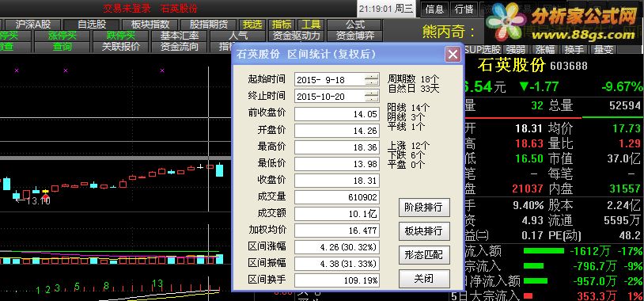
Task: Click the PE(动) value 48.2
Action: click(x=630, y=235)
